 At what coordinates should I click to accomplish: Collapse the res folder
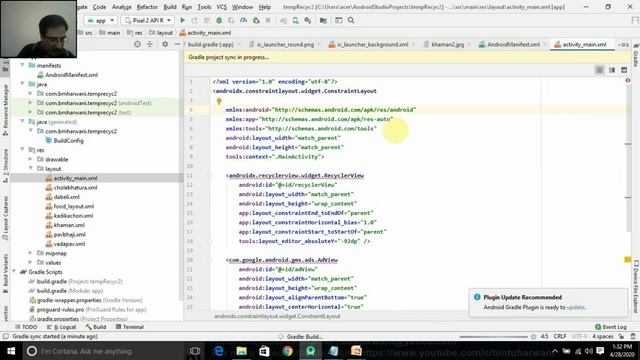pos(22,150)
